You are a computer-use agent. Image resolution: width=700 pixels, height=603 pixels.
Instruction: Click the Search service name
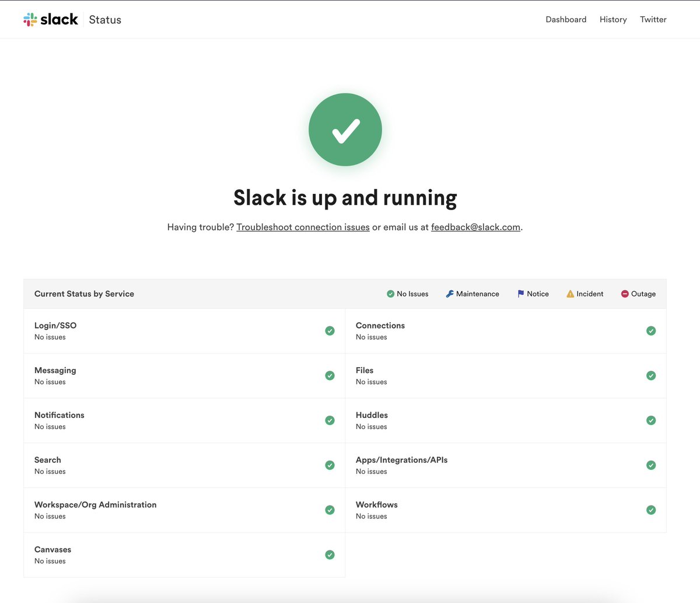point(48,460)
